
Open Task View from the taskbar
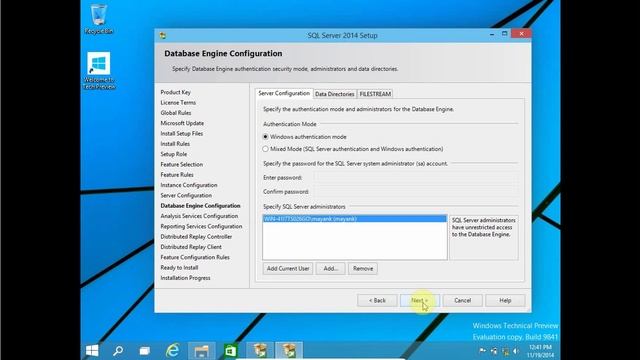point(144,351)
